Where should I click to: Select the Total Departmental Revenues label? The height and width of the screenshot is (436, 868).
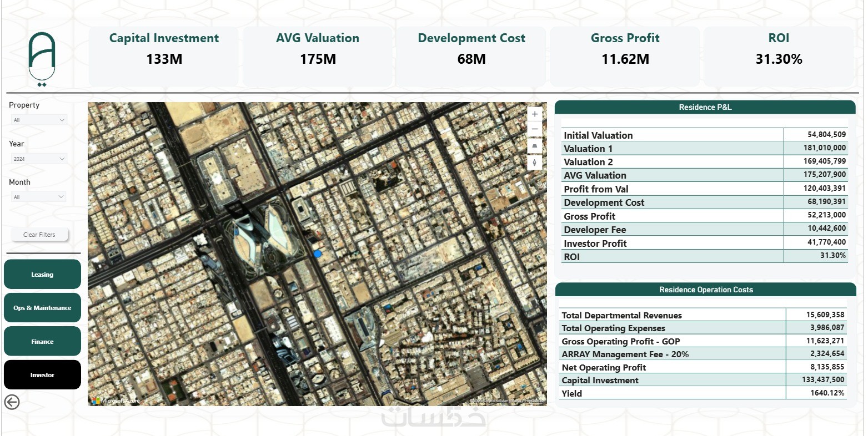621,316
